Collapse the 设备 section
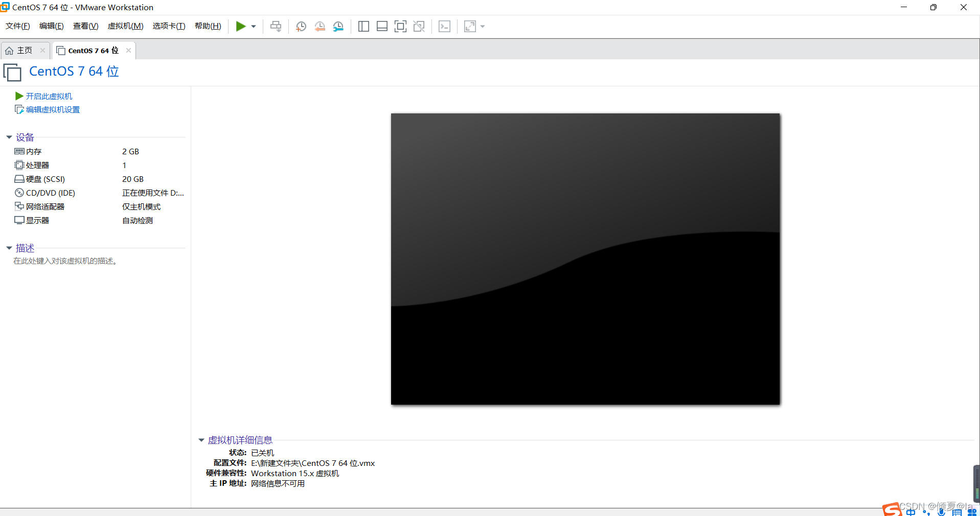The width and height of the screenshot is (980, 516). [x=9, y=137]
